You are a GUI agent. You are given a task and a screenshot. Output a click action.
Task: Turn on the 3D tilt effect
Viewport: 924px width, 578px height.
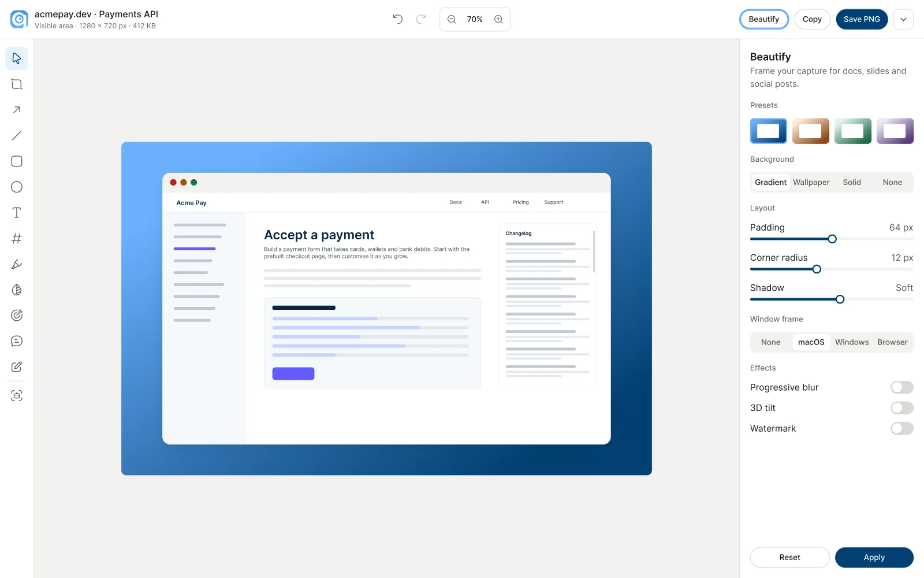(902, 408)
